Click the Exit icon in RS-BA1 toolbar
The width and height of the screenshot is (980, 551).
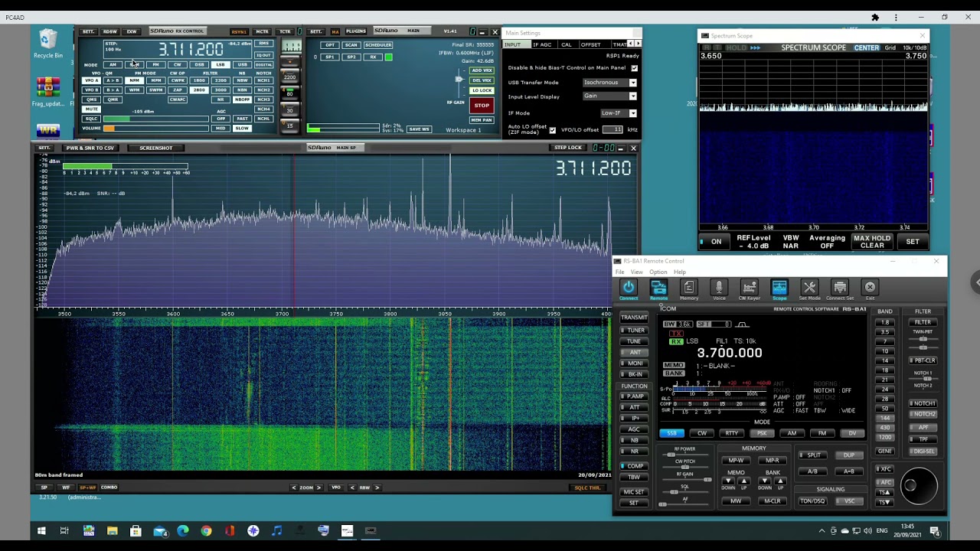870,289
